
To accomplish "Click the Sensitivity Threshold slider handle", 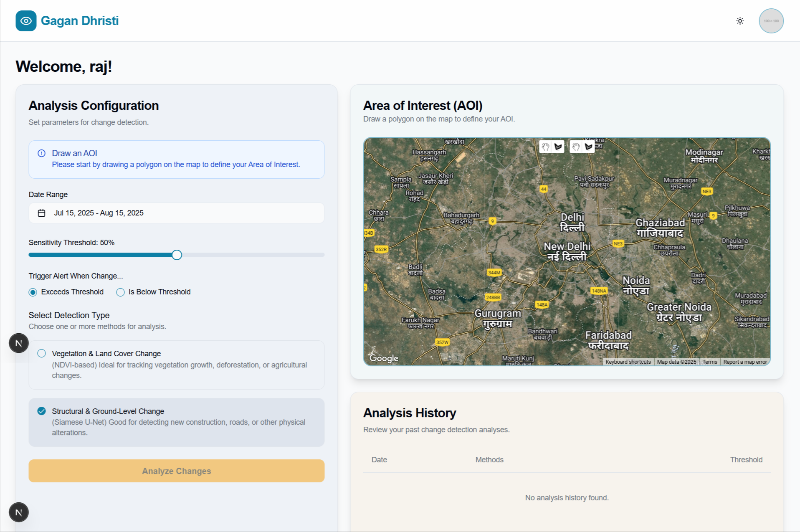I will point(177,255).
